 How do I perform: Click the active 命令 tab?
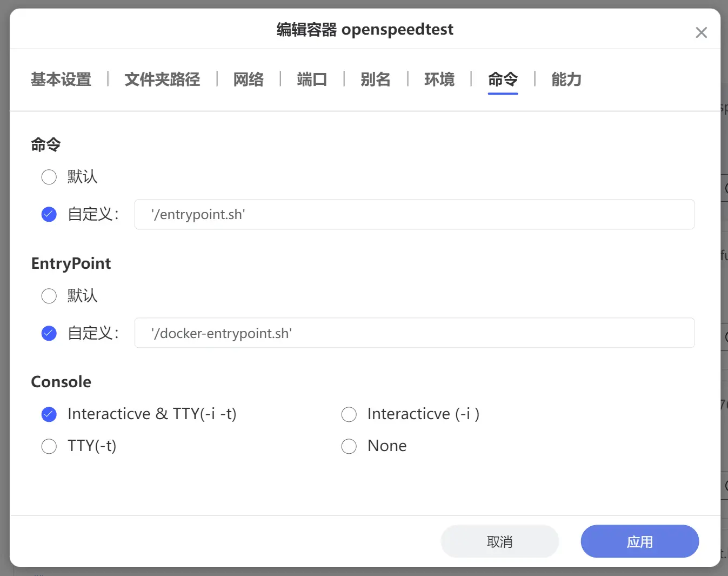point(503,80)
